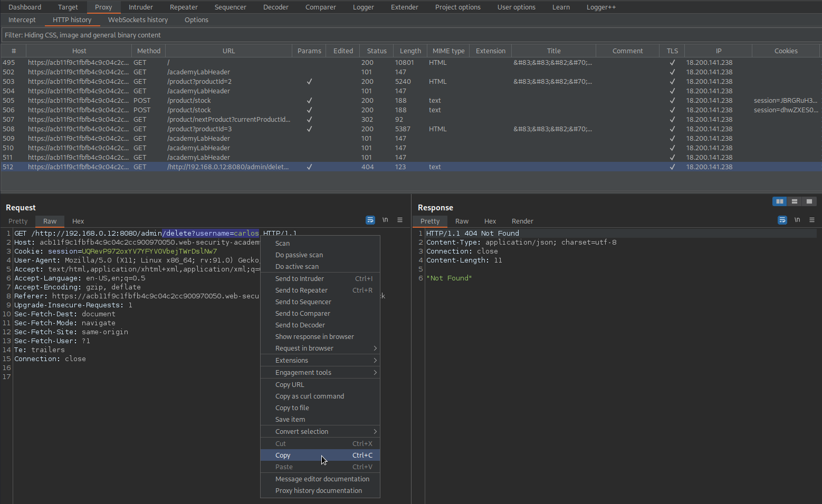Select Hex view in Response panel
The height and width of the screenshot is (504, 822).
click(490, 221)
